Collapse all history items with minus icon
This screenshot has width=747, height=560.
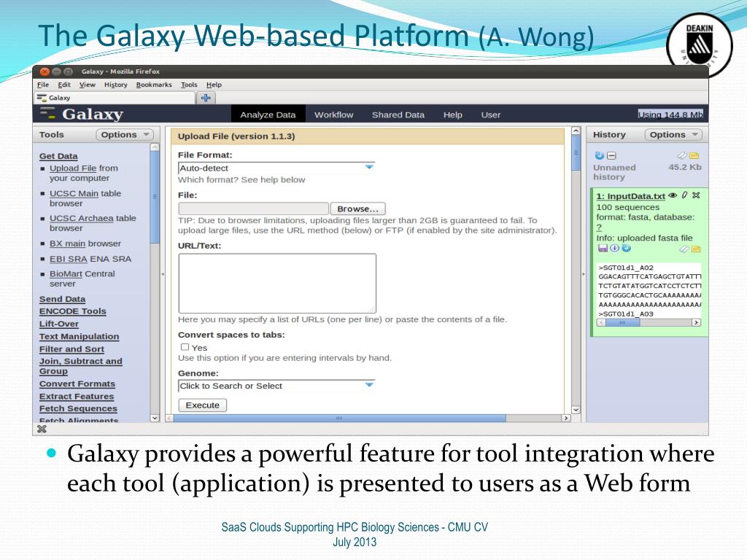pos(612,156)
